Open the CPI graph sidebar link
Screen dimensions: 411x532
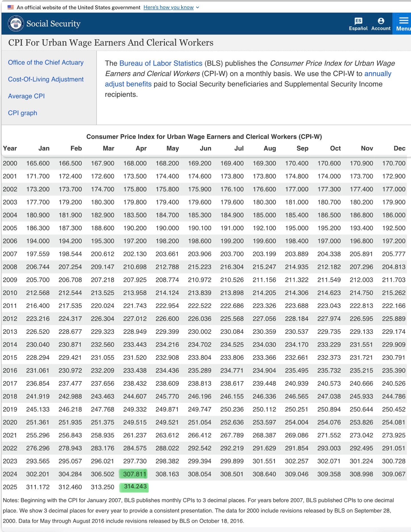tap(23, 113)
